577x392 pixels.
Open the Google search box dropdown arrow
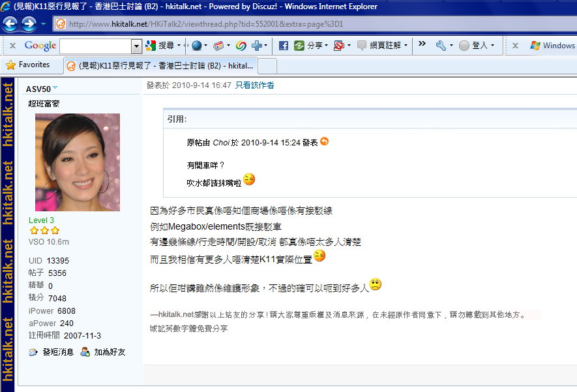136,46
